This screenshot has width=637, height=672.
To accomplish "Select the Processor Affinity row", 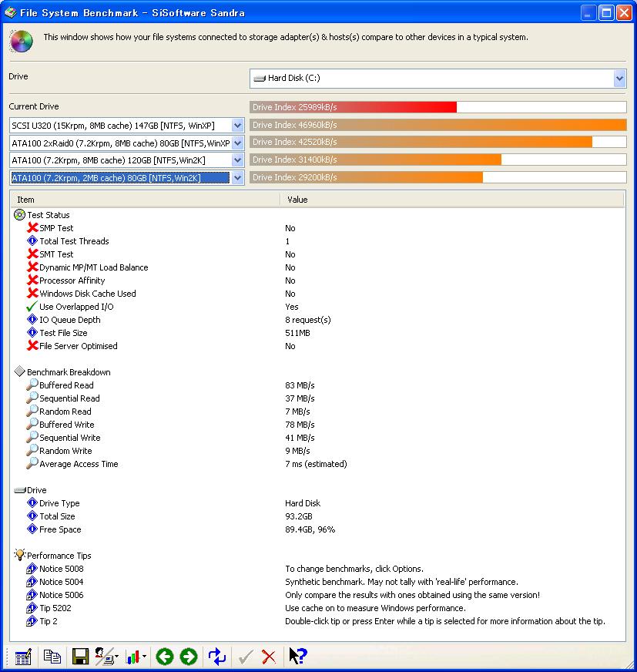I will pyautogui.click(x=317, y=281).
